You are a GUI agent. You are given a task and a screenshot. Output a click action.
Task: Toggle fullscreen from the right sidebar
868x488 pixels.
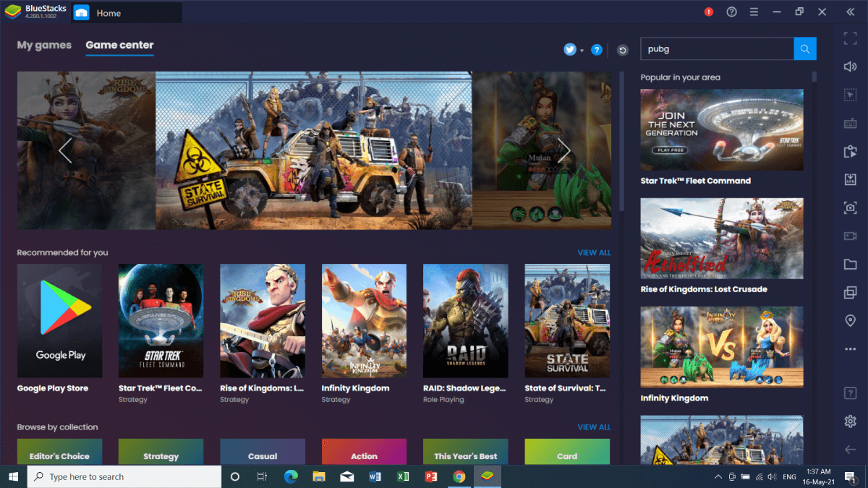(x=851, y=39)
